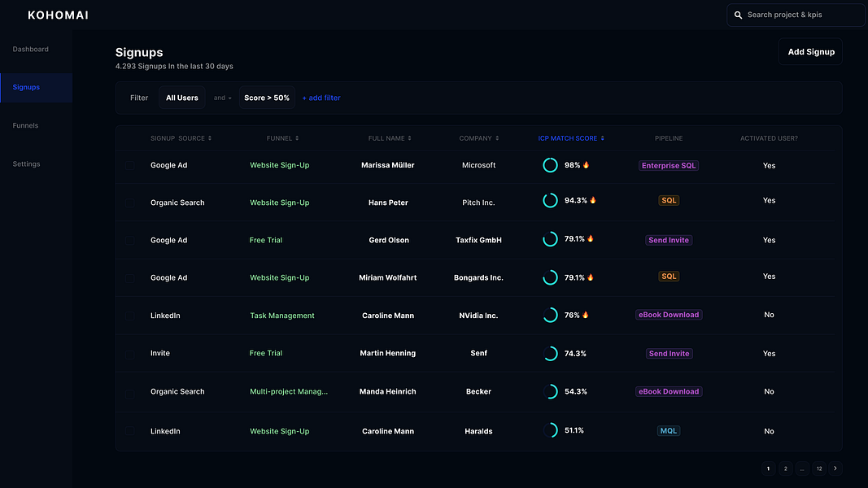Viewport: 868px width, 488px height.
Task: Click the score ring for Martin Henning
Action: point(550,354)
